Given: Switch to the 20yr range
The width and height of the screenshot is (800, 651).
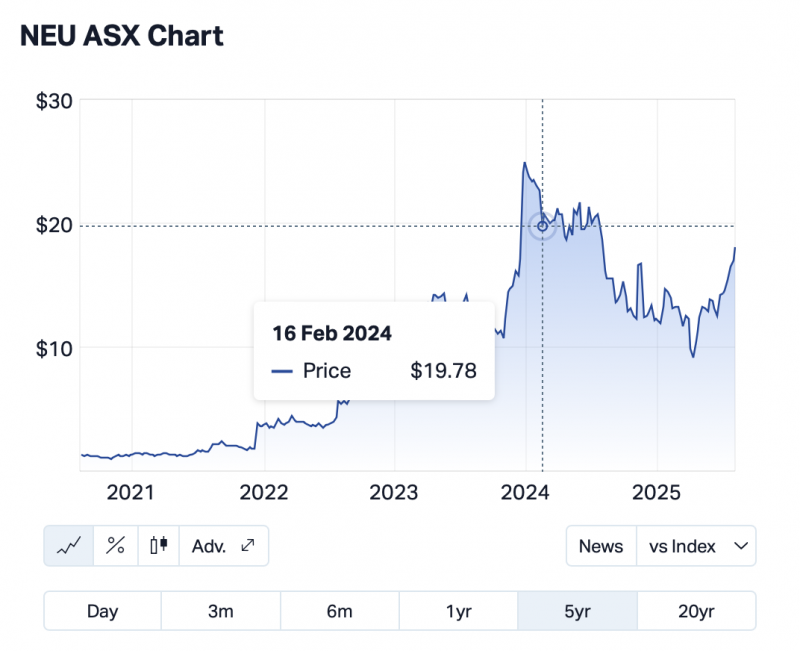Looking at the screenshot, I should click(x=696, y=611).
